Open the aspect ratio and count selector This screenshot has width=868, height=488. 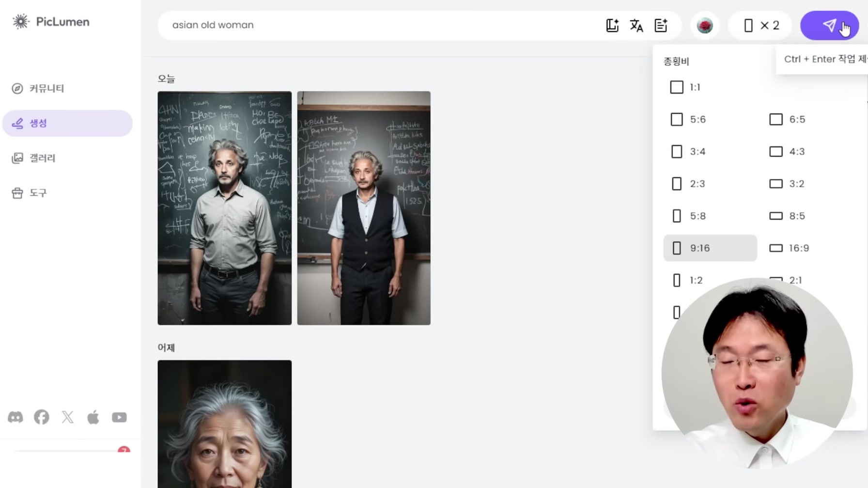pyautogui.click(x=760, y=25)
